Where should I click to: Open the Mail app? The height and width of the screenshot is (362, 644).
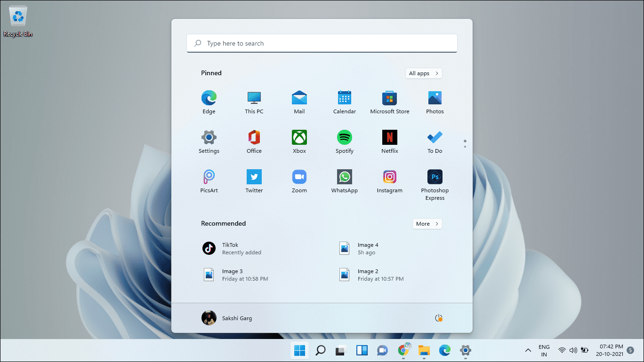[299, 99]
